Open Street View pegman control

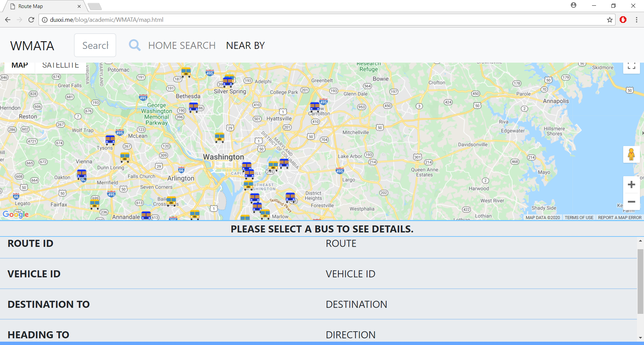[631, 154]
